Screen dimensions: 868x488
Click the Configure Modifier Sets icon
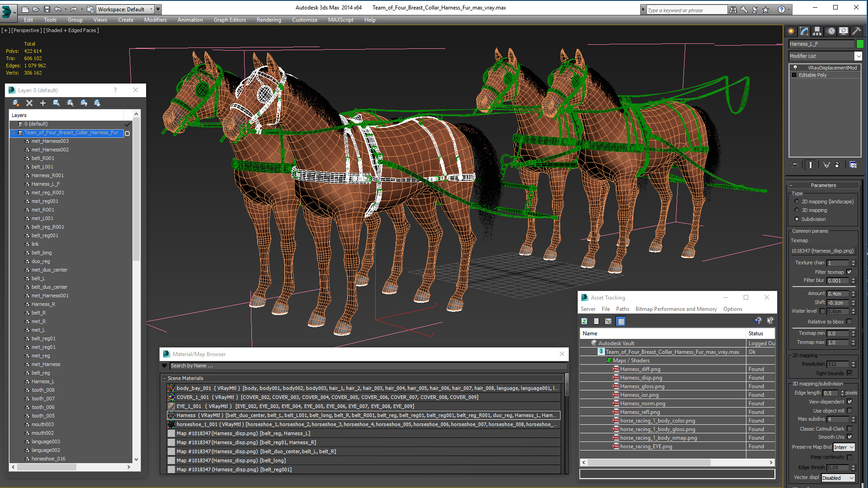point(853,165)
